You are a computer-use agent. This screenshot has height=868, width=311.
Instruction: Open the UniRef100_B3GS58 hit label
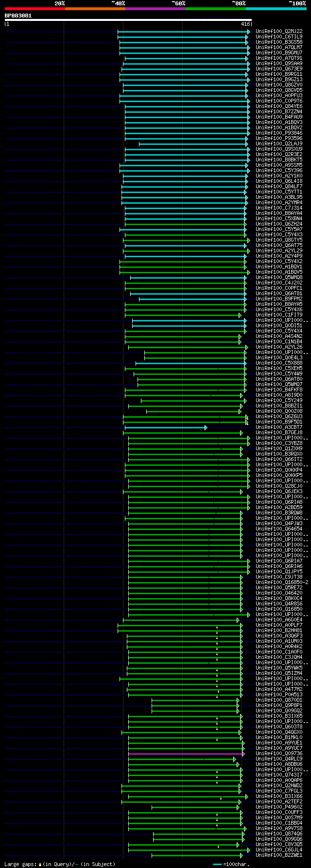[x=279, y=42]
